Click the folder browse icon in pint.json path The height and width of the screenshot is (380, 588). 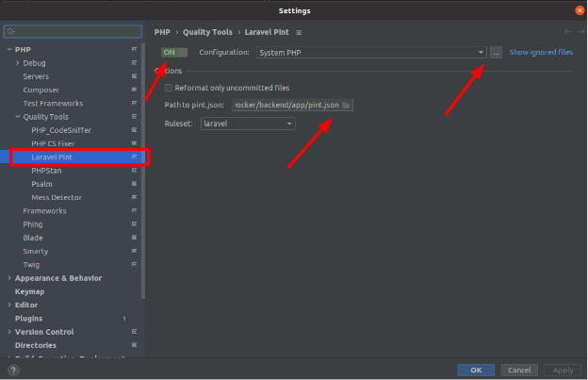tap(346, 105)
